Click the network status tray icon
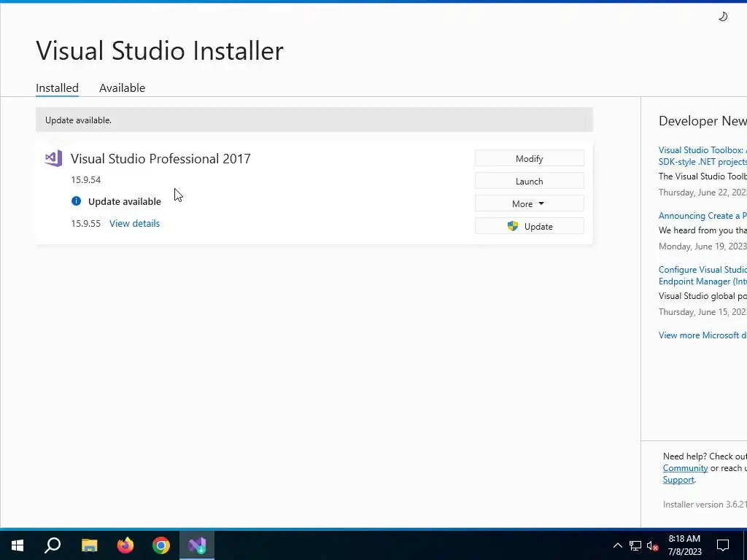 (635, 545)
